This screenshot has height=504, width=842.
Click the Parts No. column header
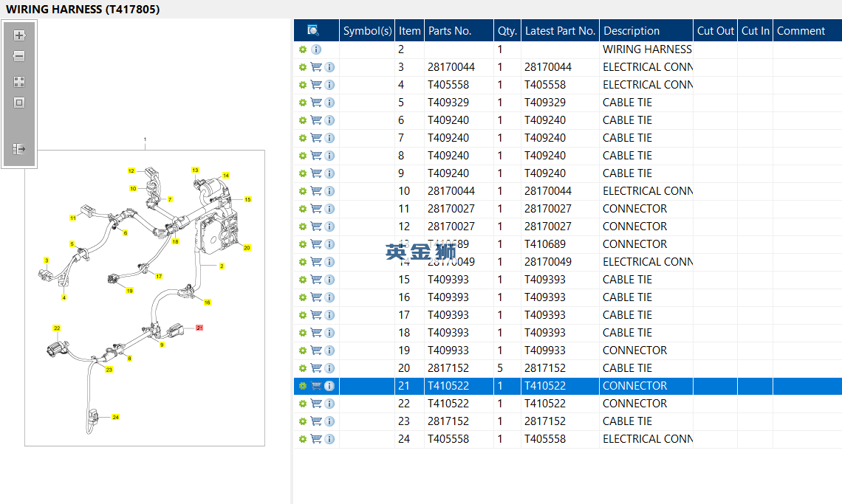(449, 31)
